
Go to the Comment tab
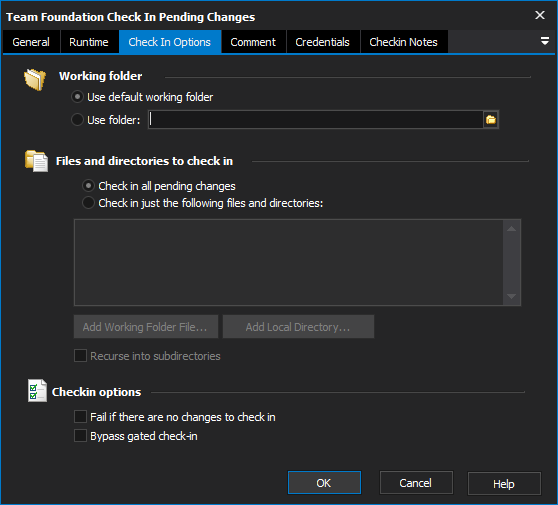point(253,42)
